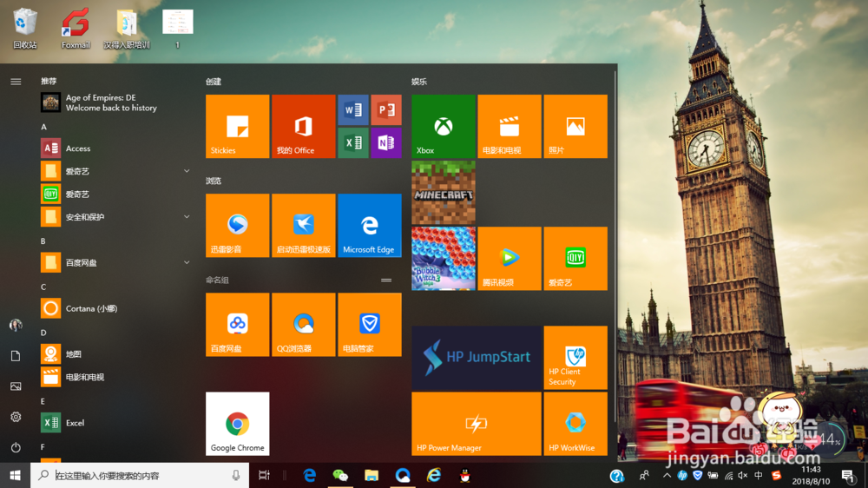Open Edge from the taskbar
Viewport: 868px width, 488px height.
pyautogui.click(x=310, y=475)
